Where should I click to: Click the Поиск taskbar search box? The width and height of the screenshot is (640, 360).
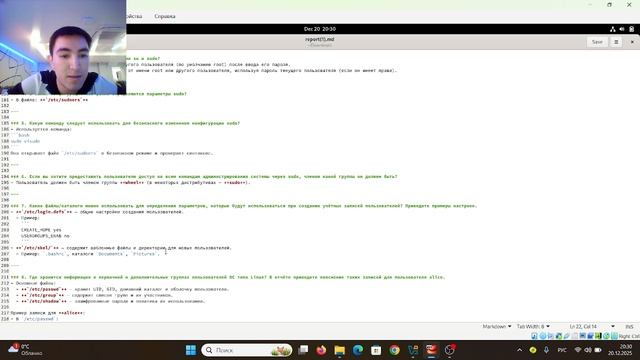(247, 350)
